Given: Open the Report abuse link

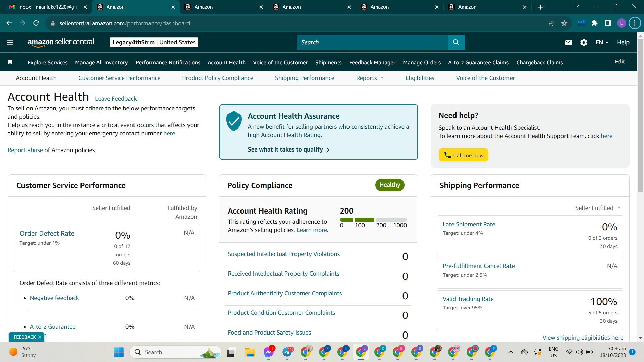Looking at the screenshot, I should (x=25, y=150).
